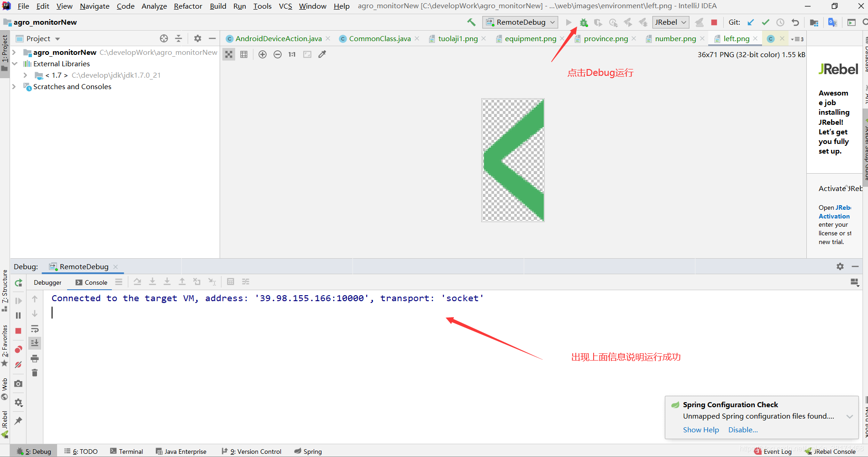Close the RemoteDebug debug session tab
Viewport: 868px width, 457px height.
coord(116,267)
